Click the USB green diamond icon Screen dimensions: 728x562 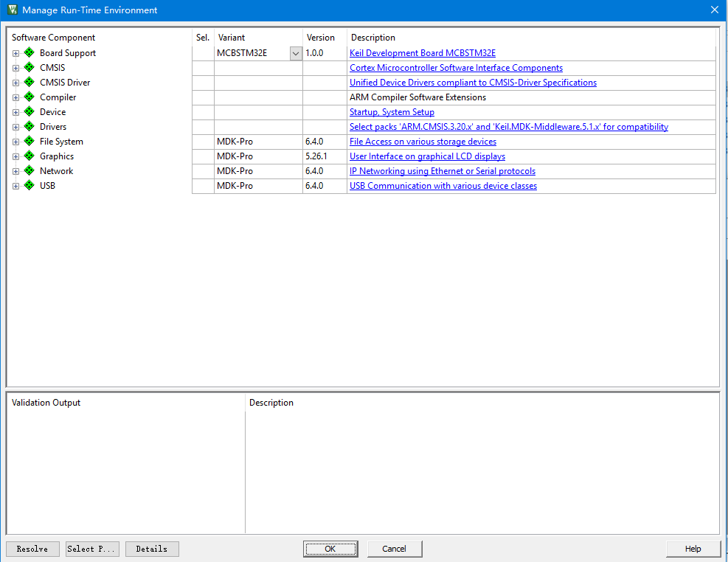[x=30, y=186]
